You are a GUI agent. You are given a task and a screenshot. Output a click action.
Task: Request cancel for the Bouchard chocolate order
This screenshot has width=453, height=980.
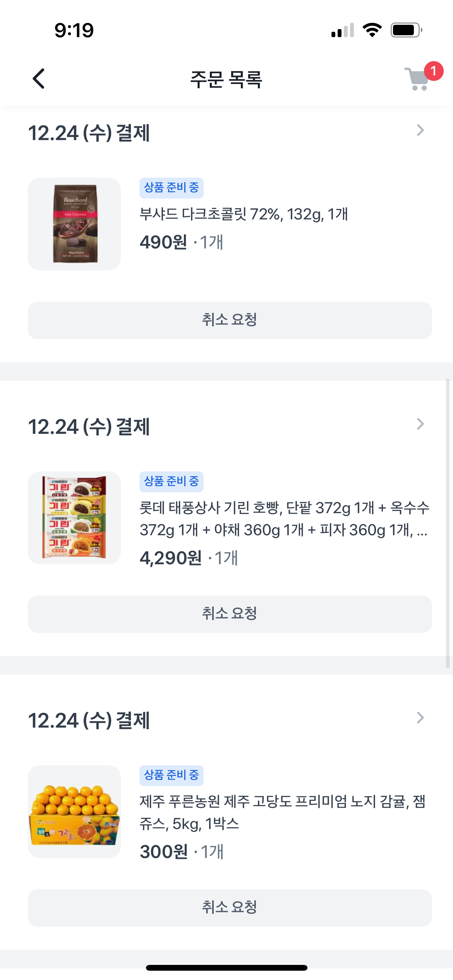[230, 320]
